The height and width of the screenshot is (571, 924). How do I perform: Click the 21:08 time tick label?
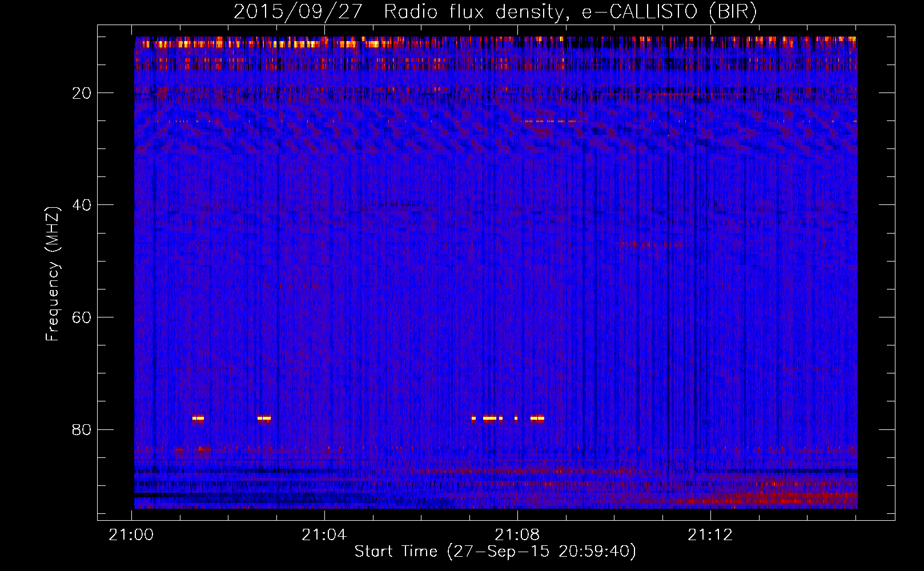tap(517, 534)
